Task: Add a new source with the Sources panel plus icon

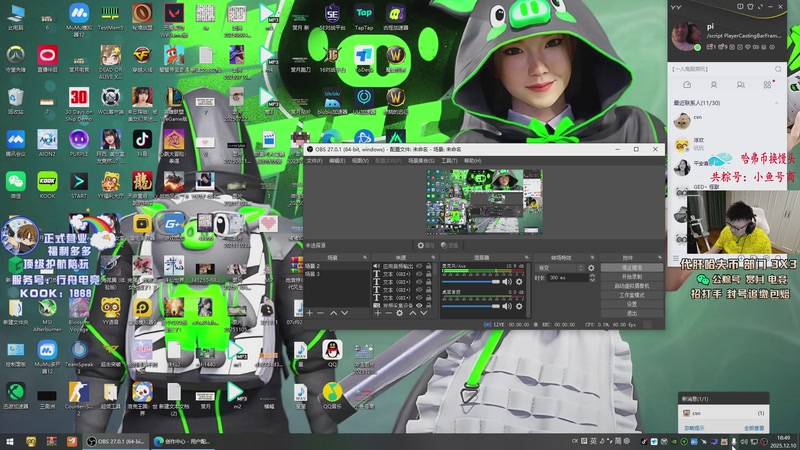Action: 378,313
